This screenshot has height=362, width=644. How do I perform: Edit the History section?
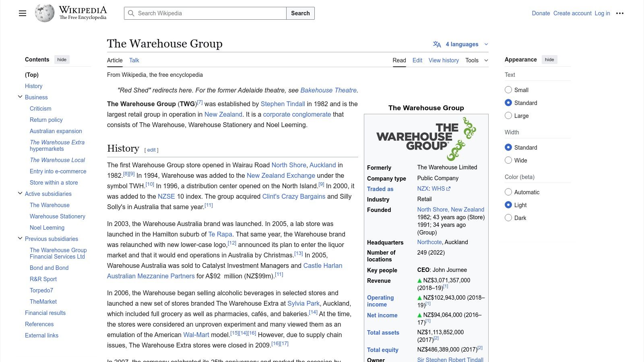(151, 150)
